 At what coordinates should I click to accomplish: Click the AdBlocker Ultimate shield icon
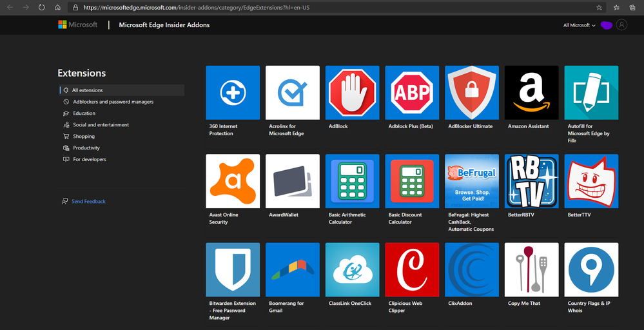[x=471, y=92]
